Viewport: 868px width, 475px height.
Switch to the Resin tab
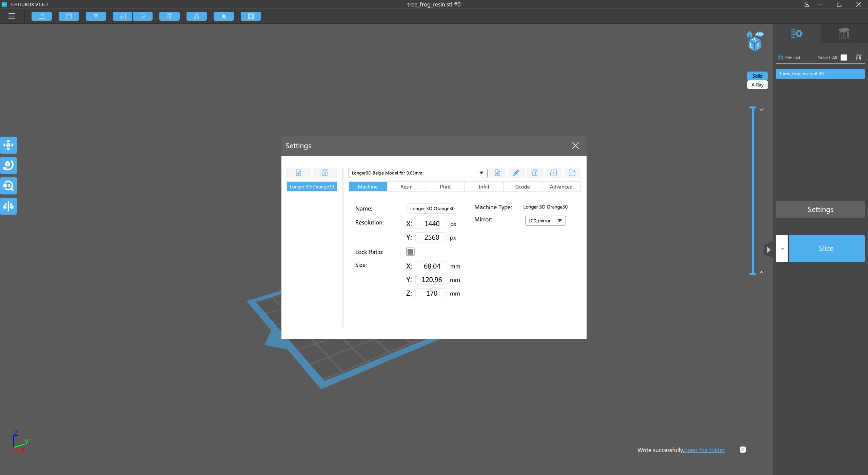[x=406, y=187]
